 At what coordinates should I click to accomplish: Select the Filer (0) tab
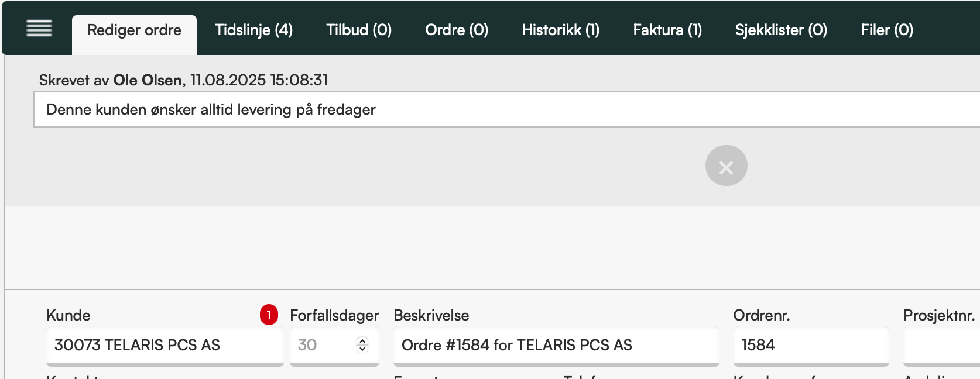point(887,30)
